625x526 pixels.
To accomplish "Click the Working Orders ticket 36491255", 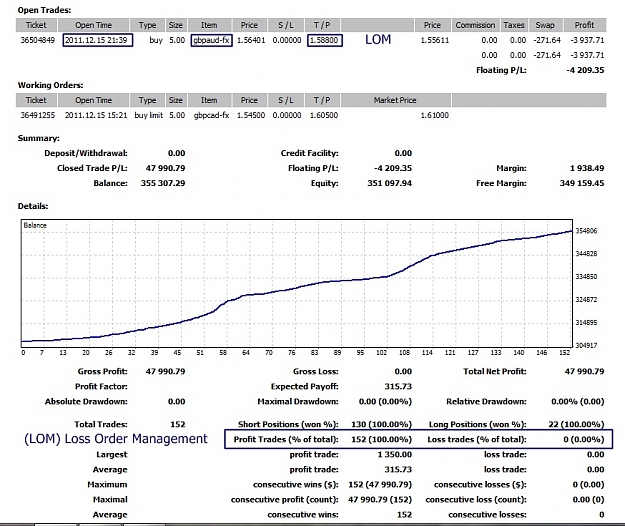I will pos(37,115).
